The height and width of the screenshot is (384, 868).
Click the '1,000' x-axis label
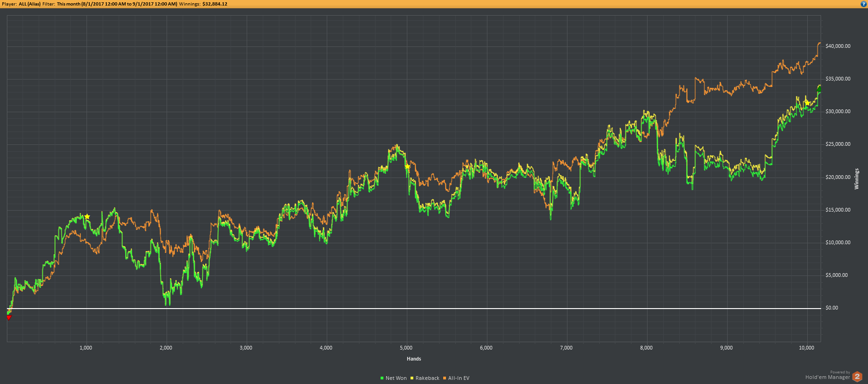(x=86, y=348)
